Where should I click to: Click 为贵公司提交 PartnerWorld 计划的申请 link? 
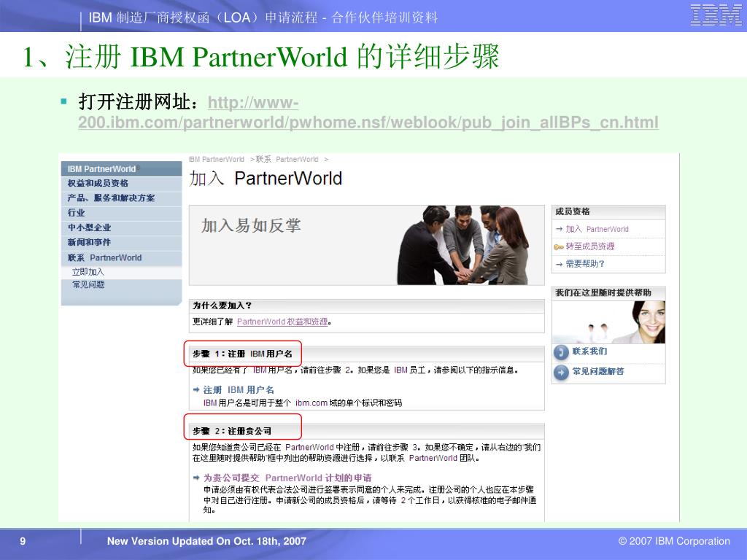tap(287, 478)
